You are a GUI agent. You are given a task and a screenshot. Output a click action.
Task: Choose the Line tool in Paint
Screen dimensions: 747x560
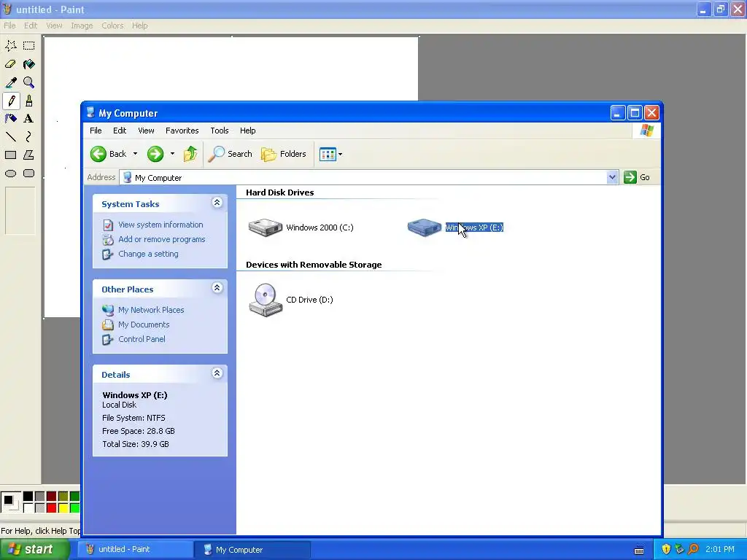coord(10,137)
